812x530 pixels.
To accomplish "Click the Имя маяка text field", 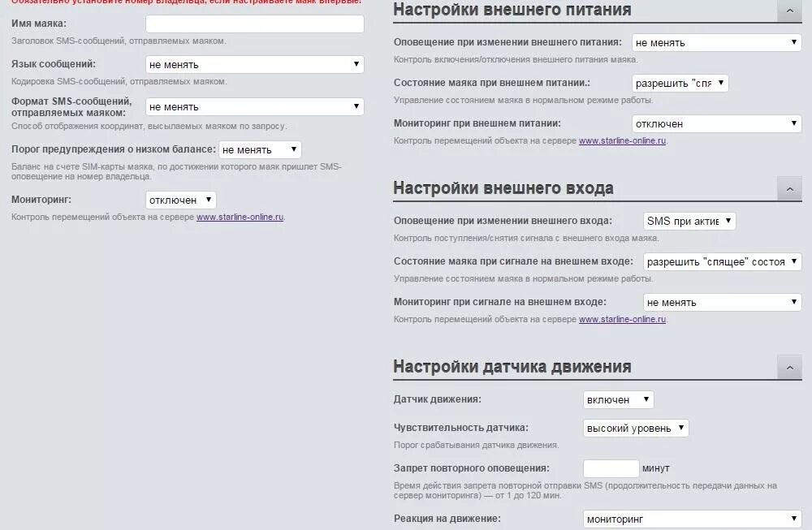I will [255, 24].
